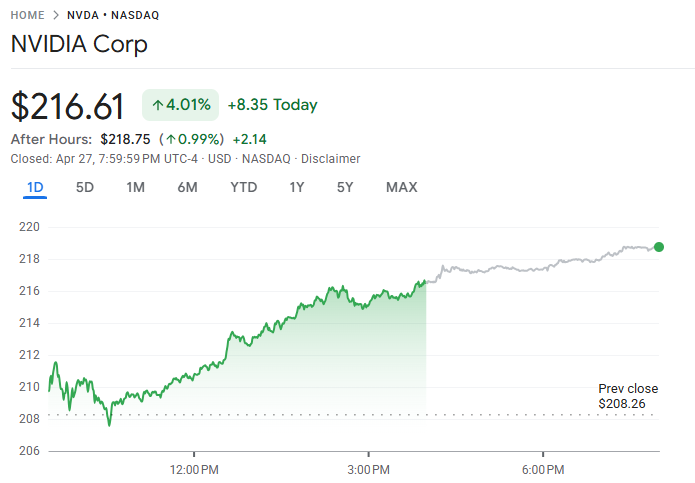Select the 1D time range tab
The image size is (695, 483).
click(x=35, y=187)
